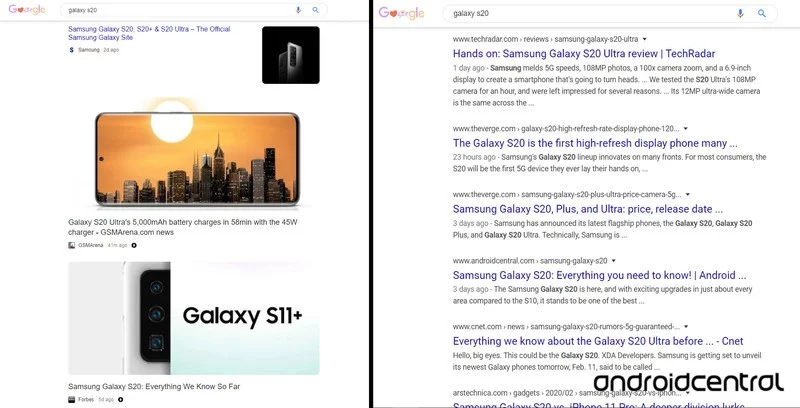This screenshot has height=408, width=800.
Task: Click the Google logo in right window
Action: 402,13
